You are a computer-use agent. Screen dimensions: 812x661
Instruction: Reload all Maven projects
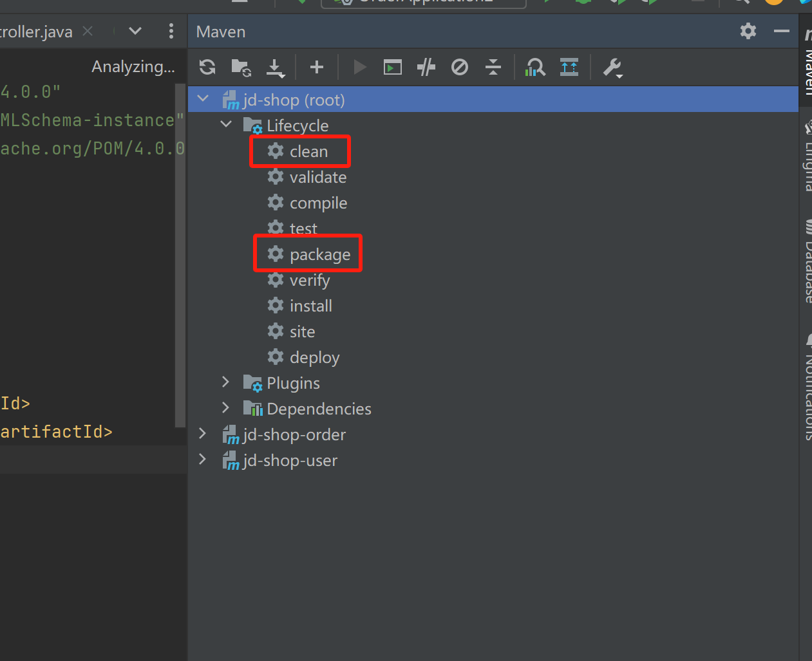pyautogui.click(x=207, y=67)
